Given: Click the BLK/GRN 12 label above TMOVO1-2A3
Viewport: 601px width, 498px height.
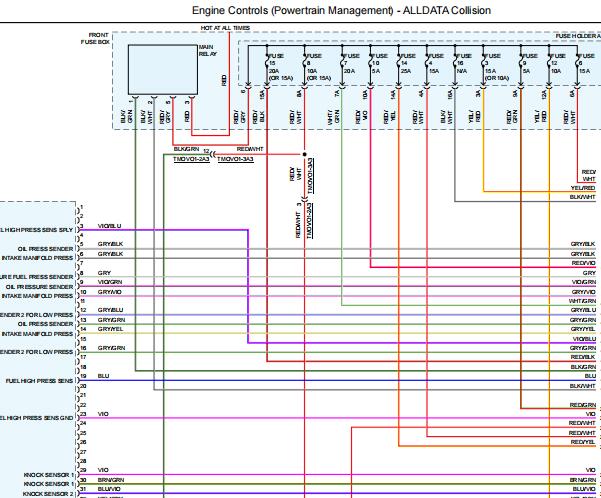Looking at the screenshot, I should [191, 150].
